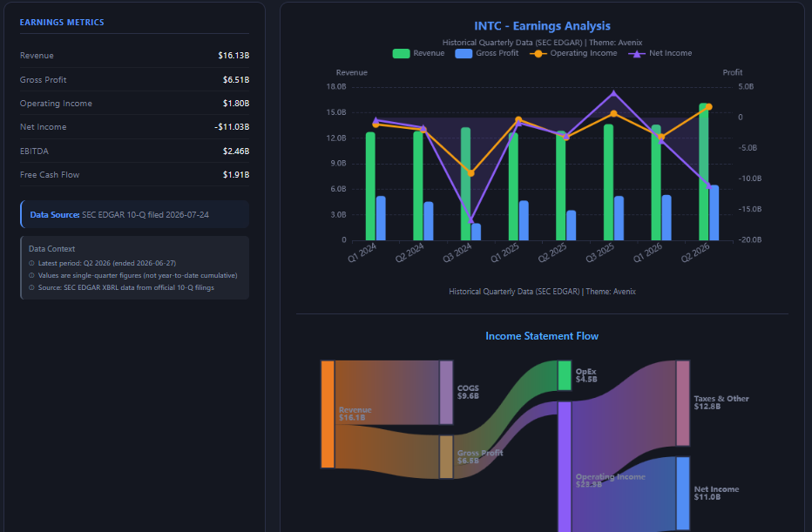
Task: Click the 'Q3 2024' x-axis label
Action: [x=457, y=253]
